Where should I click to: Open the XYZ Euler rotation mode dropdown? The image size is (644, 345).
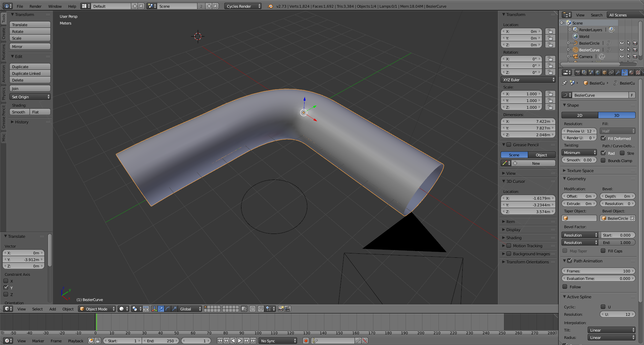tap(528, 80)
